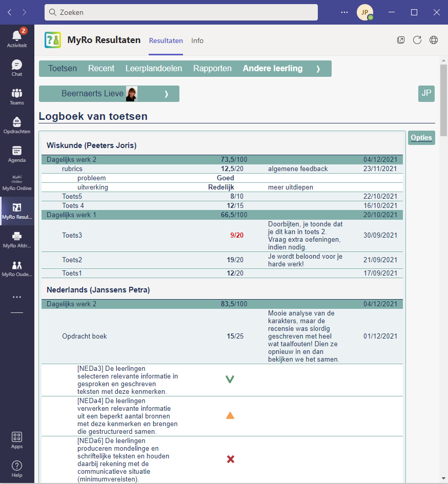Open the MyRo Ouders app

click(17, 269)
